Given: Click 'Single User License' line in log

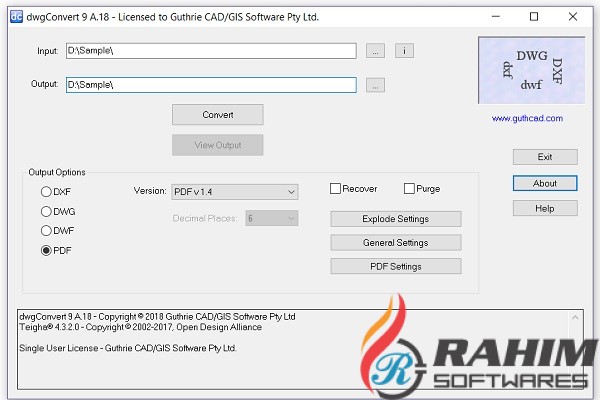Looking at the screenshot, I should point(128,348).
